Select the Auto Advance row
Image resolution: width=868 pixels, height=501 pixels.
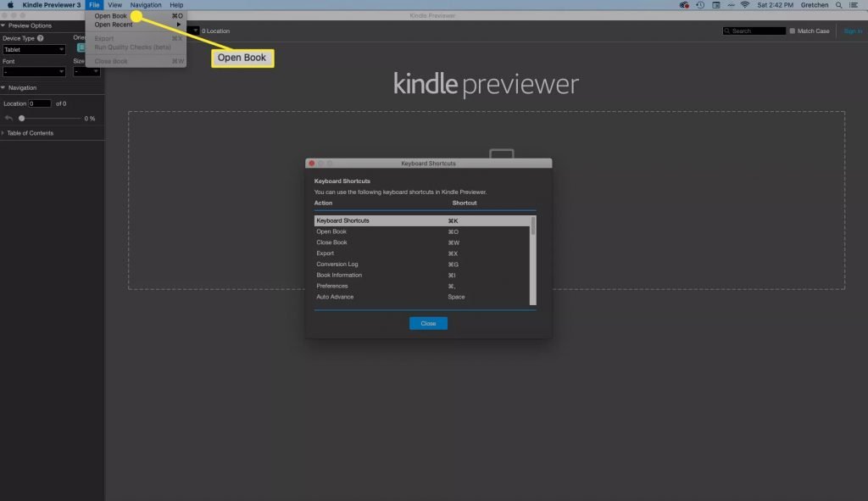click(x=422, y=297)
